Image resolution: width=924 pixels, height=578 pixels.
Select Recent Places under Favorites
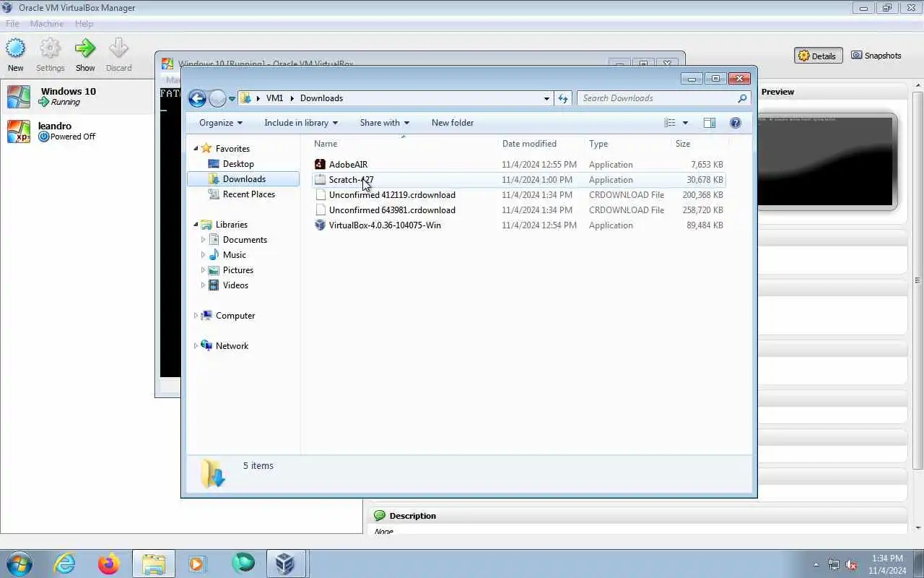click(x=249, y=194)
